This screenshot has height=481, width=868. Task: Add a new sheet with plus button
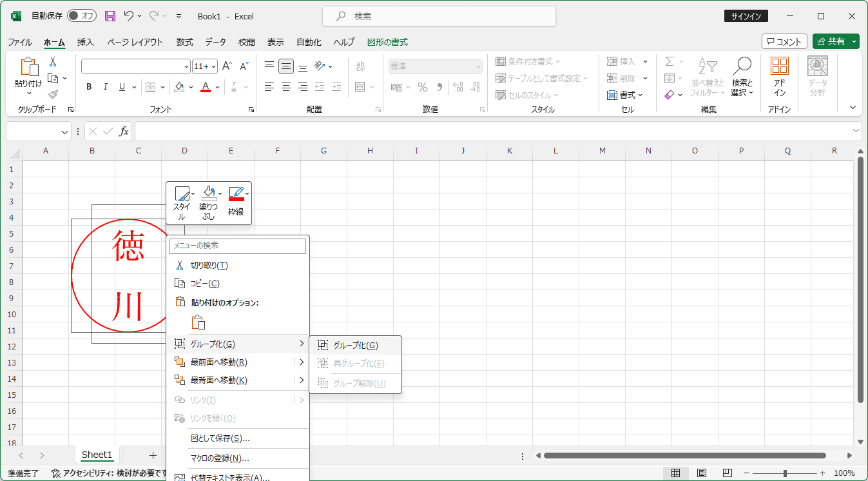[x=153, y=455]
